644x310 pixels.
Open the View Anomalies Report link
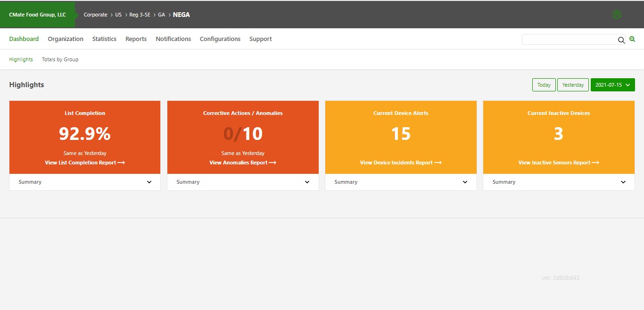click(x=242, y=163)
